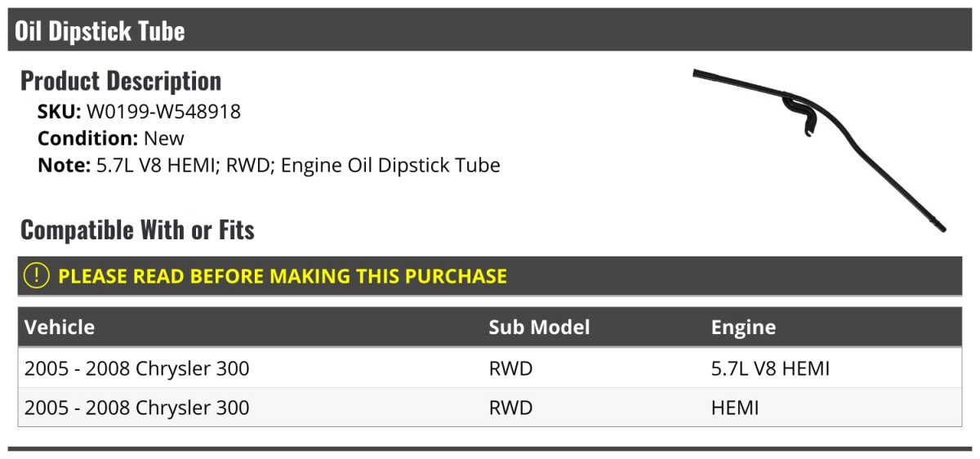980x459 pixels.
Task: Click the Sub Model column header
Action: (x=539, y=328)
